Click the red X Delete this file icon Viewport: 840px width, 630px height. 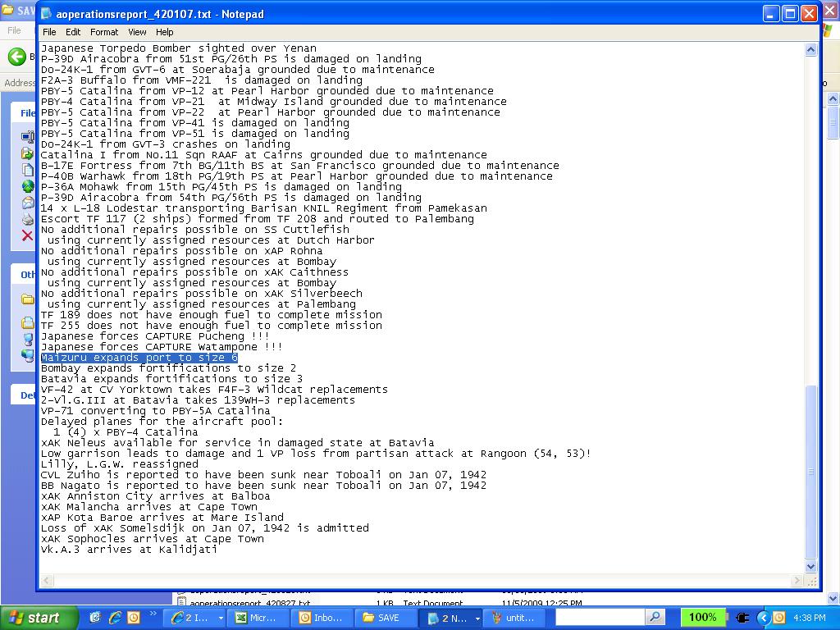27,235
